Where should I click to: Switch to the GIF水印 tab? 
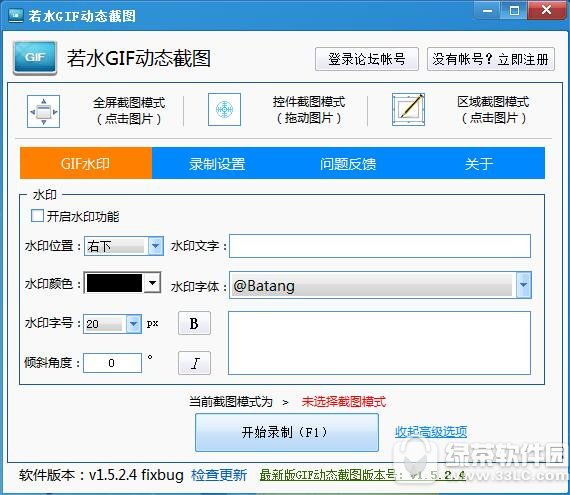click(86, 163)
